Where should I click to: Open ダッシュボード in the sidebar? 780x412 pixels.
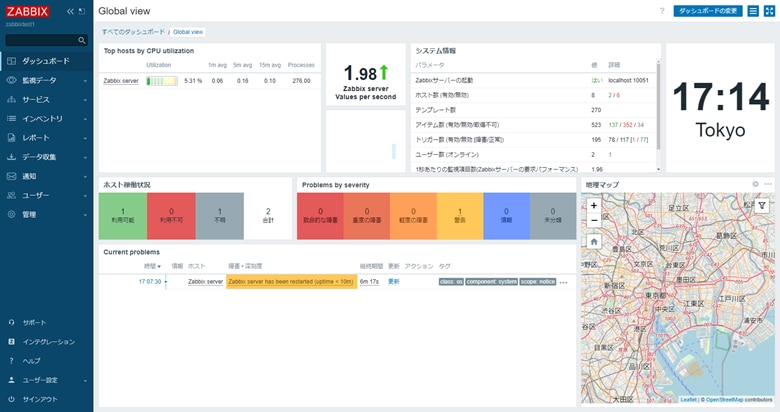[x=46, y=61]
